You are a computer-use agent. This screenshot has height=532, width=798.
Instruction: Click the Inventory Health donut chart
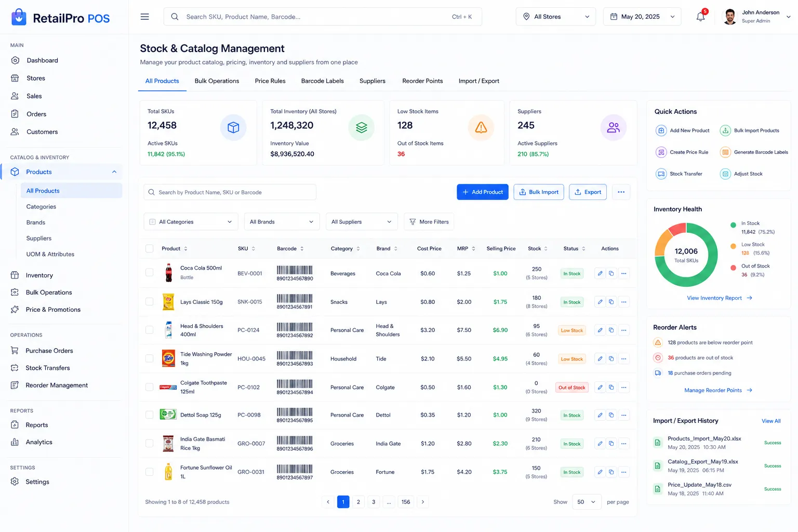pos(686,255)
